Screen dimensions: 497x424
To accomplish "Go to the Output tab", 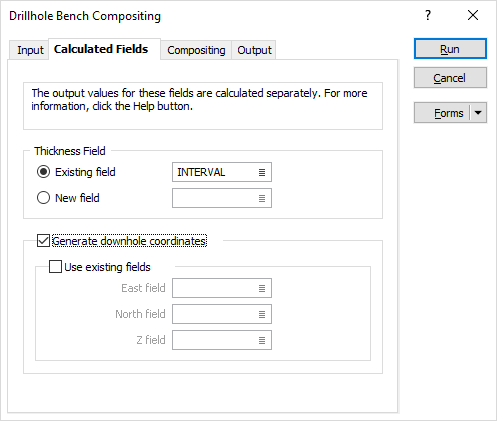I will (254, 50).
